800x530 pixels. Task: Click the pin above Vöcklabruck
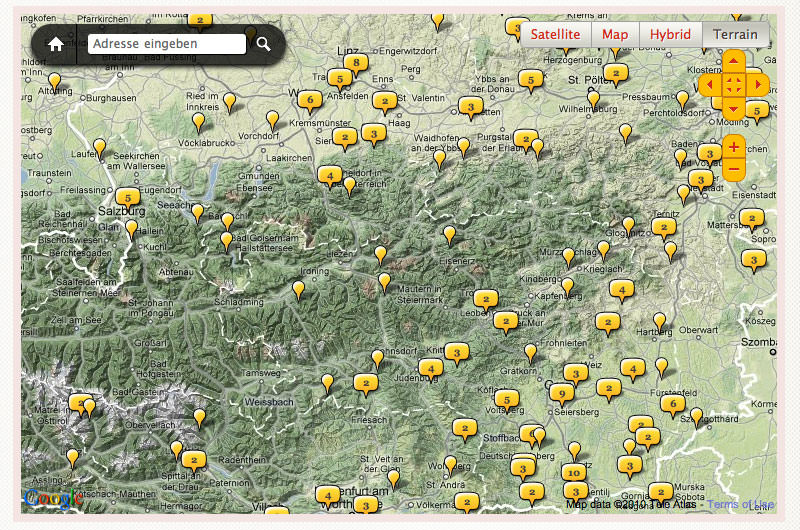click(x=198, y=122)
